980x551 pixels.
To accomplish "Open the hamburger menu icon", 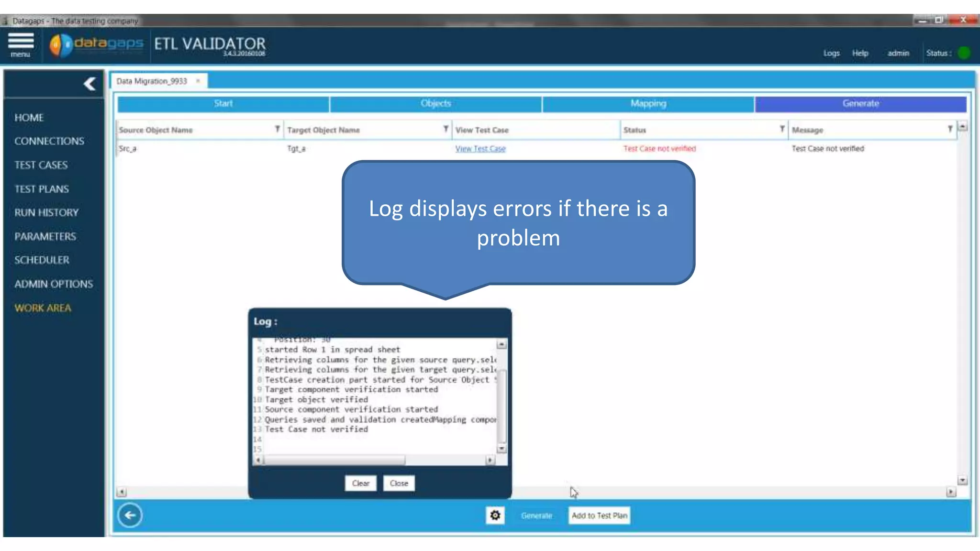I will coord(21,44).
